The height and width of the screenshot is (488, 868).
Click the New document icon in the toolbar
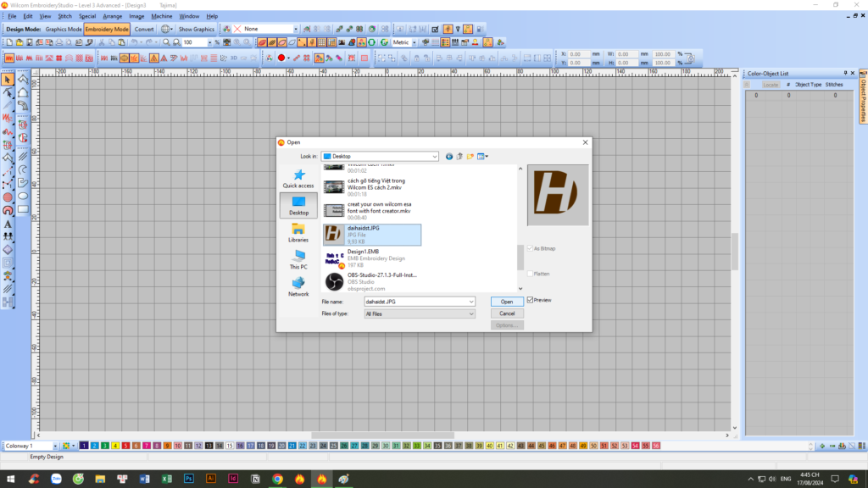click(9, 42)
